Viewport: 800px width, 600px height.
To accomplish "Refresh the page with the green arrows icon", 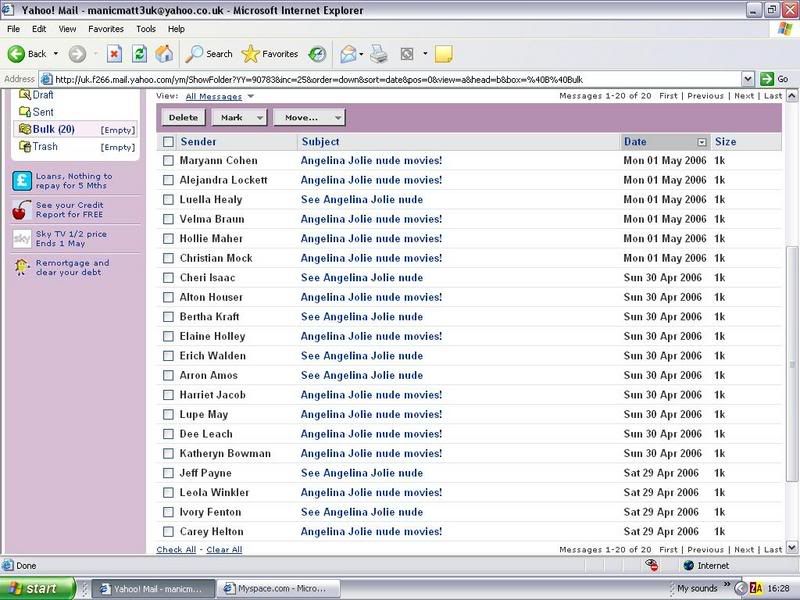I will point(139,54).
